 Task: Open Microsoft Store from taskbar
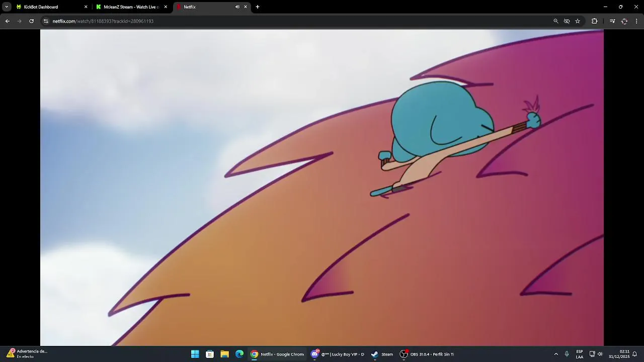pyautogui.click(x=210, y=354)
